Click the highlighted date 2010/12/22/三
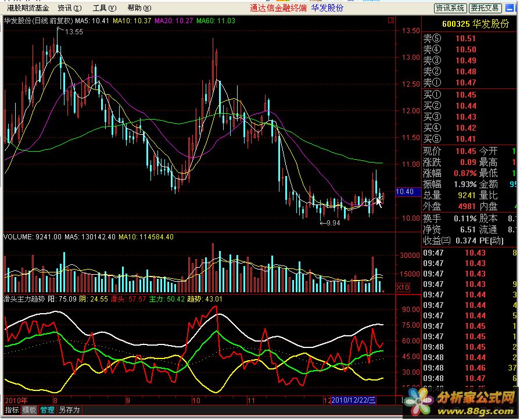The width and height of the screenshot is (520, 420). tap(353, 400)
